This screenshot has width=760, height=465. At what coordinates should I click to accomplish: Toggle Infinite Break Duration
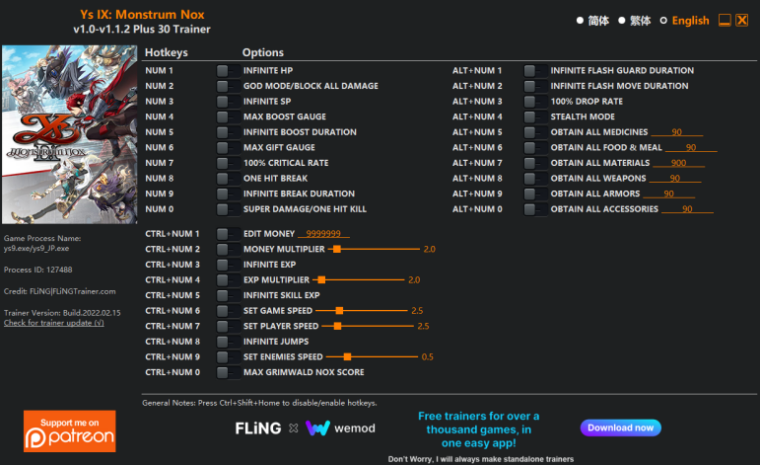(x=228, y=194)
